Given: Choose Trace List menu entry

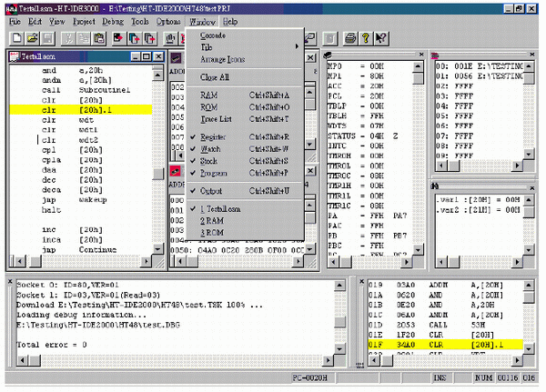Looking at the screenshot, I should [x=245, y=119].
